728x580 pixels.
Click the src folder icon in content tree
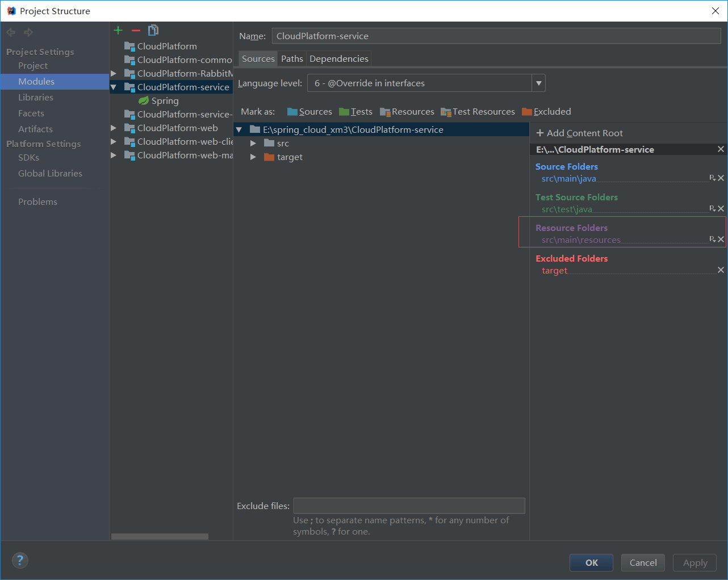click(269, 143)
